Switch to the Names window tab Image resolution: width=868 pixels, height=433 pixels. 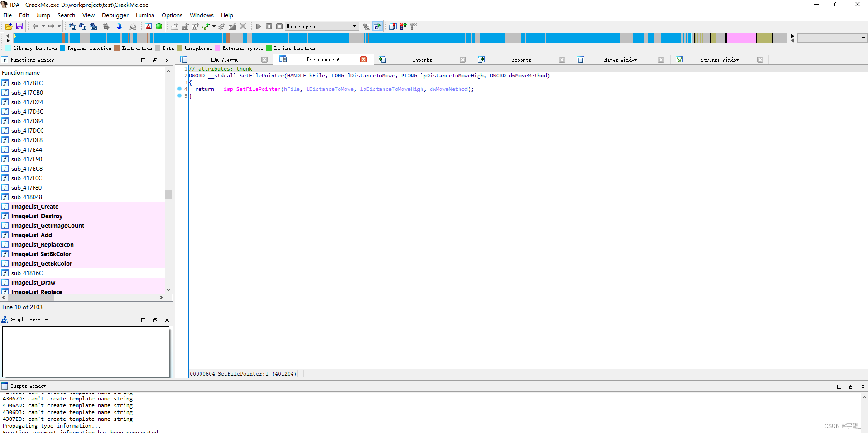coord(620,60)
